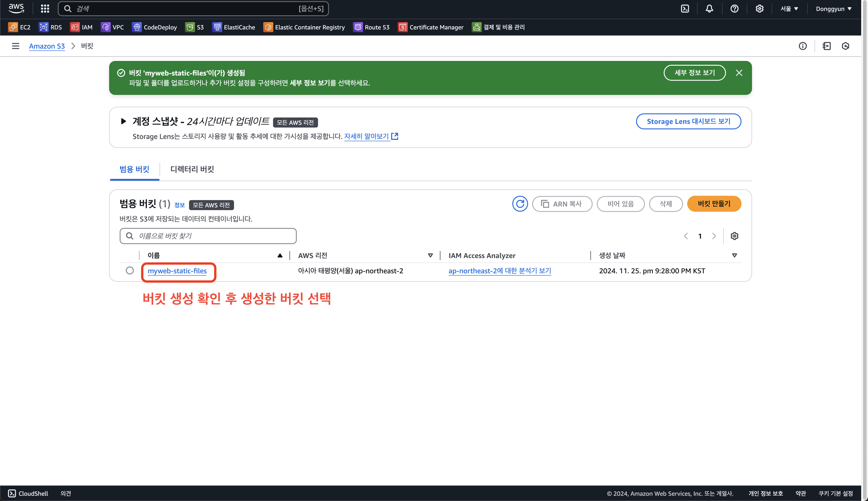Click the 아시아 태평양(서울) ap-northeast-2 cell
The image size is (868, 501).
click(x=350, y=271)
